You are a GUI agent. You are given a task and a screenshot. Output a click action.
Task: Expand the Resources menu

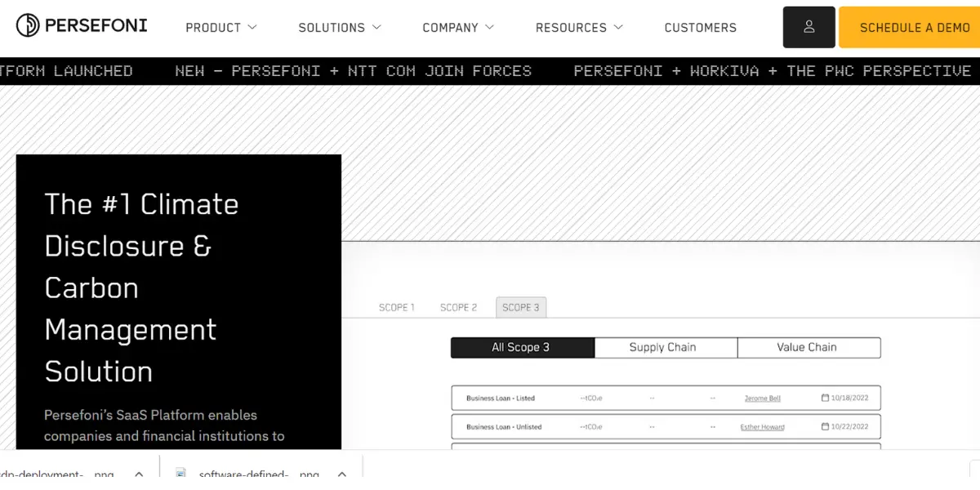[x=579, y=28]
